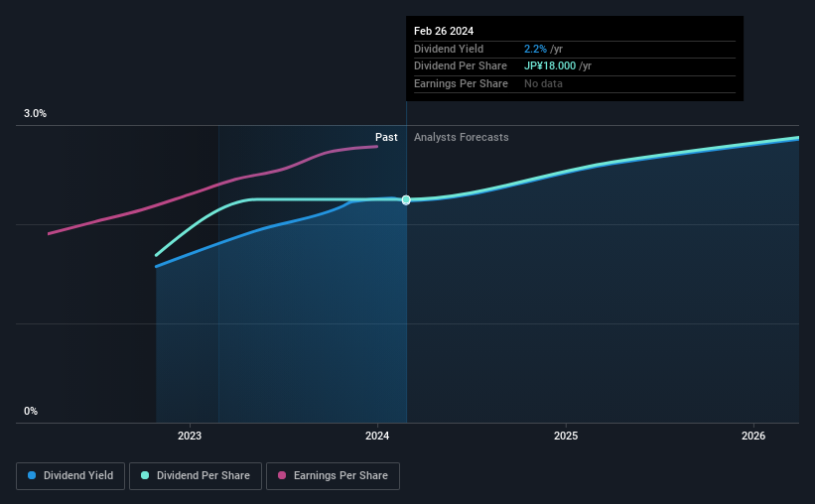
Task: Click the Past label on the chart
Action: 386,137
